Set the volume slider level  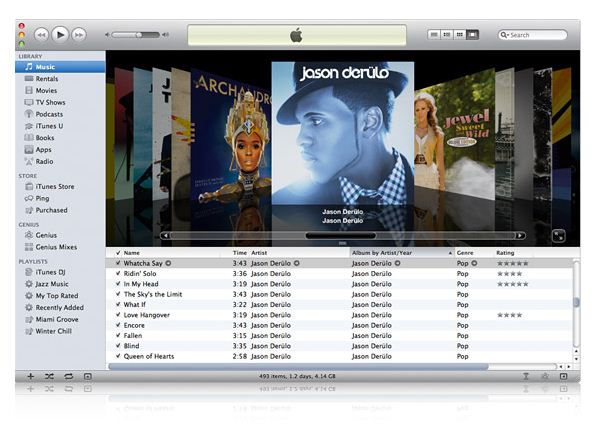click(136, 35)
